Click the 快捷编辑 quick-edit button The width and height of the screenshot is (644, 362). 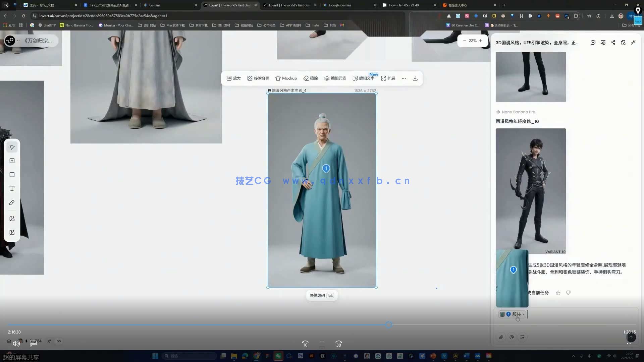321,295
